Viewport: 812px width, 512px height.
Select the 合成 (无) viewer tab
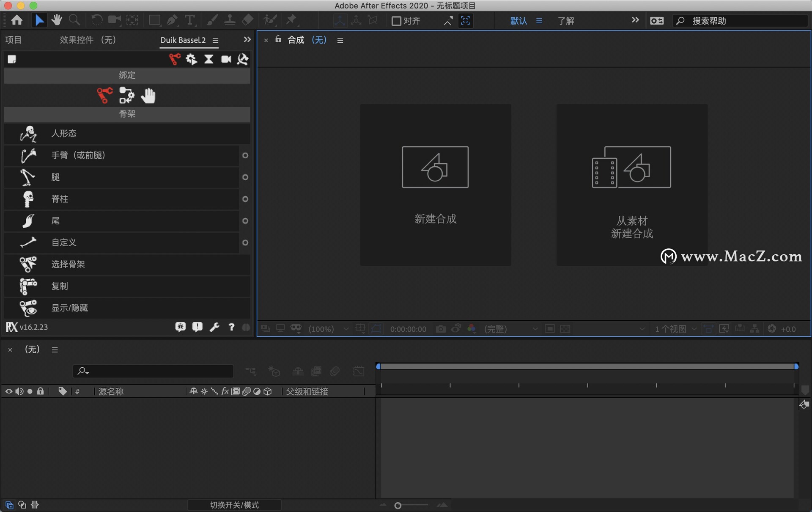click(x=307, y=40)
